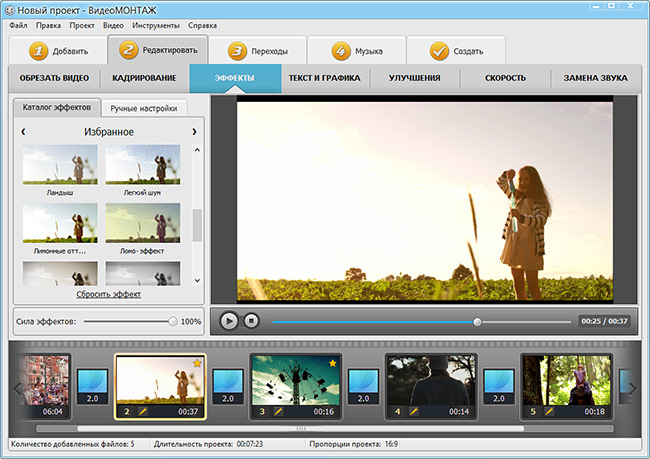Go to previous effect category arrow

pos(23,132)
